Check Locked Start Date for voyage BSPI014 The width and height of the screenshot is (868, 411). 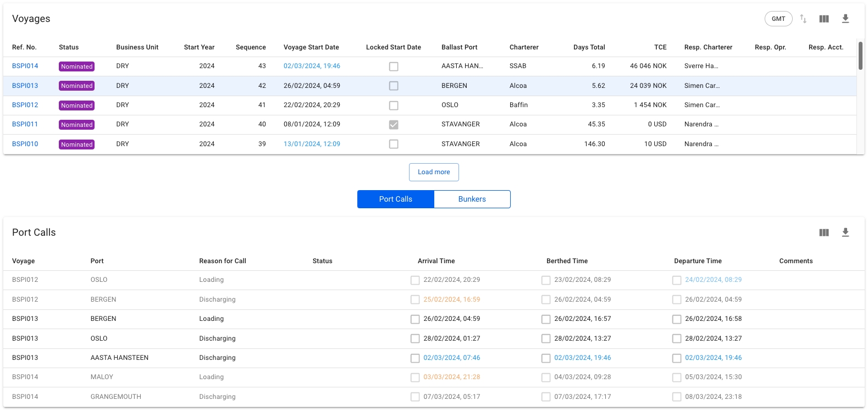(x=394, y=66)
